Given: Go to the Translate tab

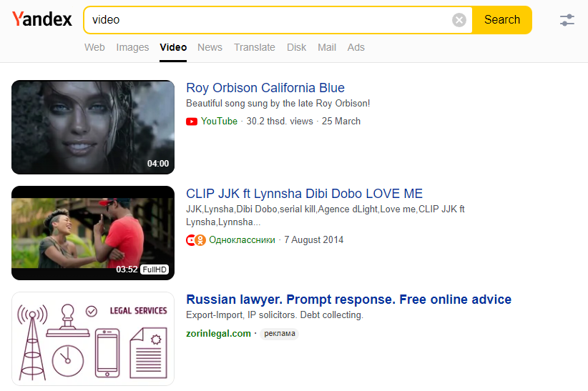Looking at the screenshot, I should 254,47.
